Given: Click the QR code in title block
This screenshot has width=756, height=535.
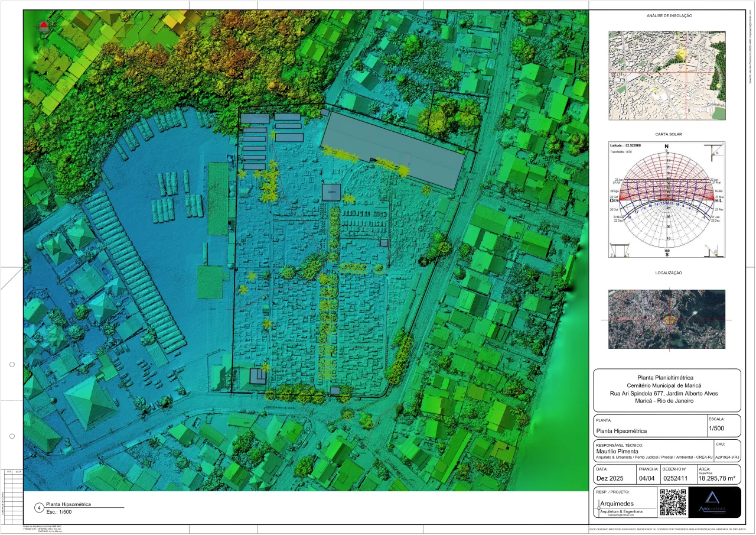Looking at the screenshot, I should (x=673, y=502).
